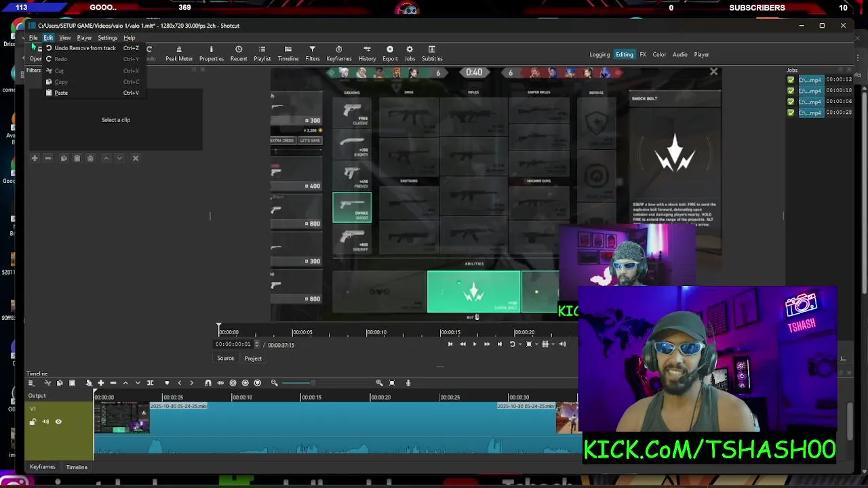This screenshot has height=488, width=868.
Task: Mute track V1 audio
Action: (45, 422)
